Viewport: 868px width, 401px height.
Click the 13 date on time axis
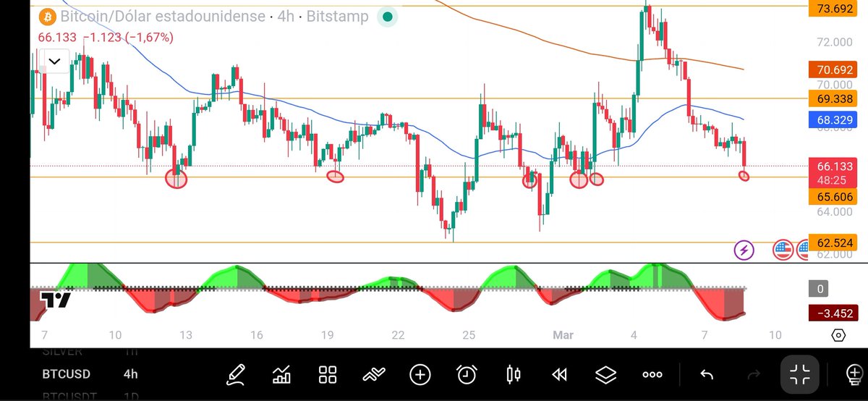point(186,335)
